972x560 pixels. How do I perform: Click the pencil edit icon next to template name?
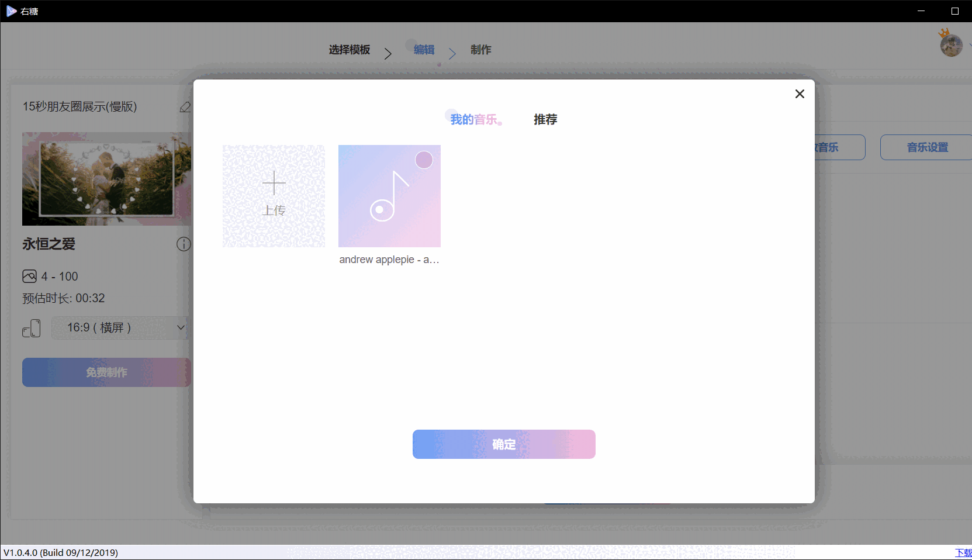click(185, 108)
